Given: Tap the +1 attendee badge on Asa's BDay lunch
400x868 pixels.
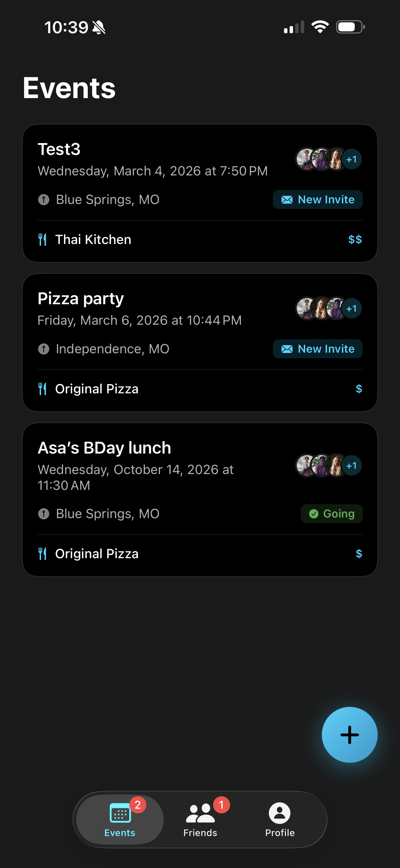Looking at the screenshot, I should [x=352, y=466].
